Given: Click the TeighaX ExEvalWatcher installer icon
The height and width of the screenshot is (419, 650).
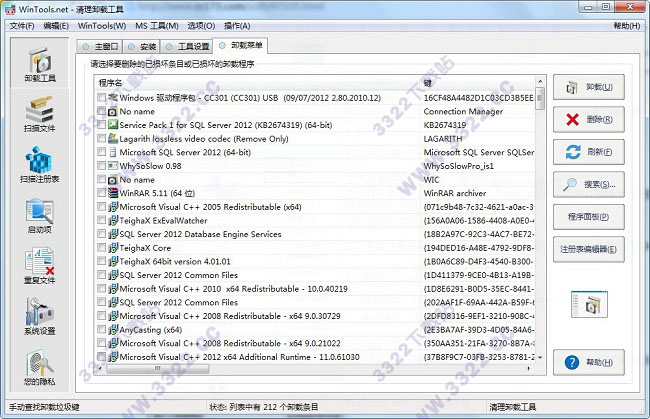Looking at the screenshot, I should click(x=113, y=220).
